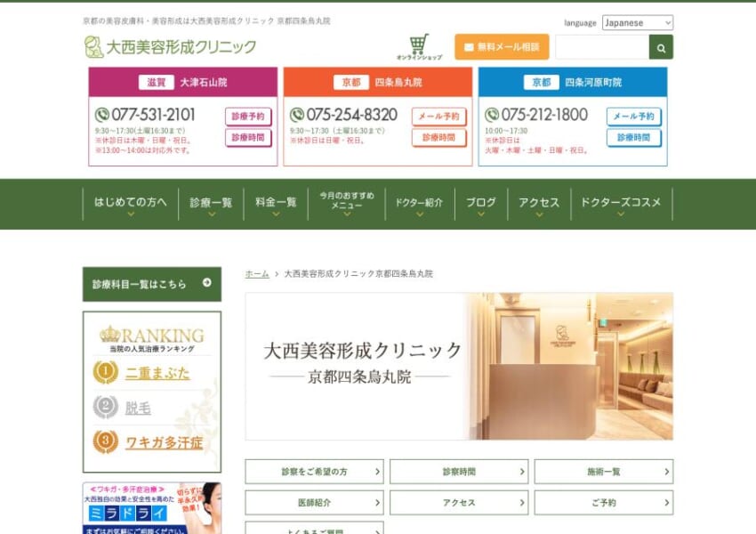This screenshot has height=534, width=756.
Task: Click メール予約 for 四条烏丸院
Action: pyautogui.click(x=438, y=117)
